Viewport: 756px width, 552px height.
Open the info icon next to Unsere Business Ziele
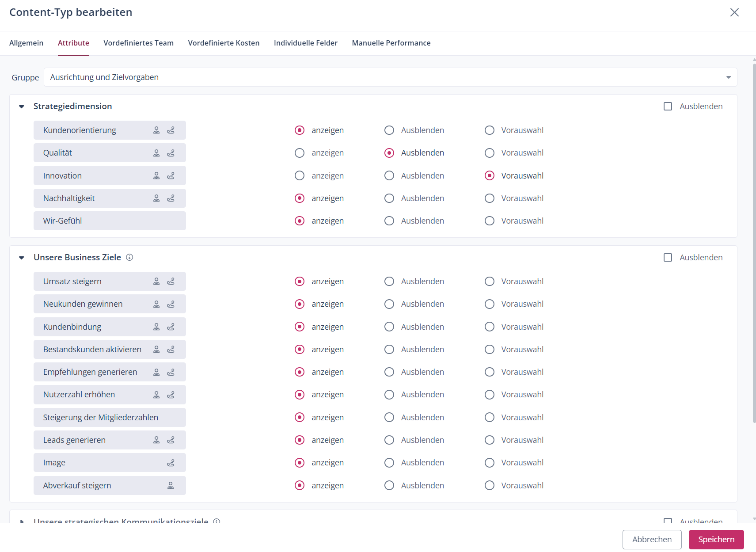pyautogui.click(x=129, y=257)
